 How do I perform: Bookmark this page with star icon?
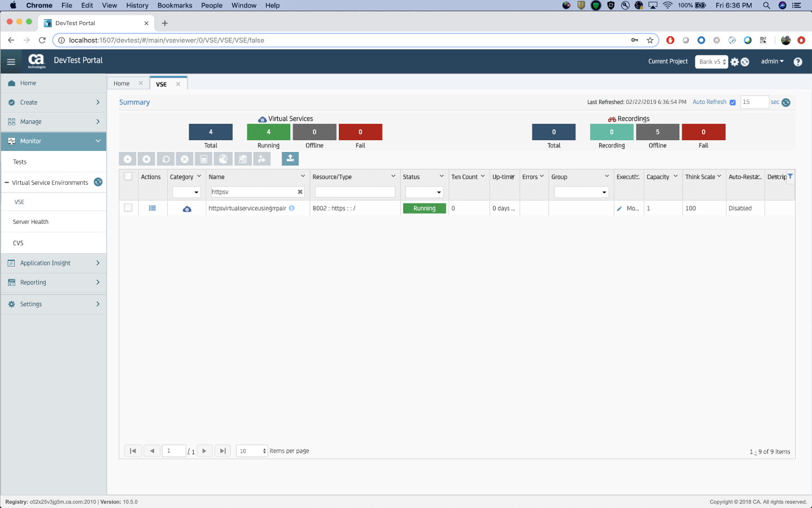click(x=650, y=40)
